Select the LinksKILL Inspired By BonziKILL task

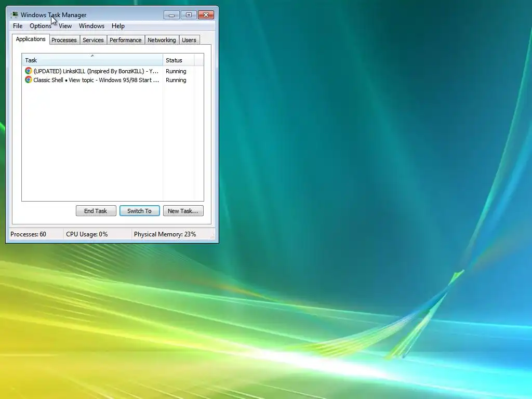(x=91, y=71)
